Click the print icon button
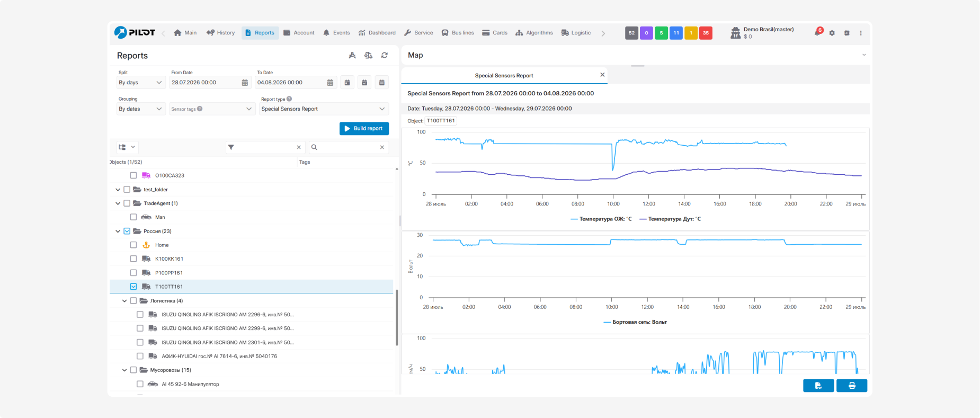 pyautogui.click(x=852, y=386)
